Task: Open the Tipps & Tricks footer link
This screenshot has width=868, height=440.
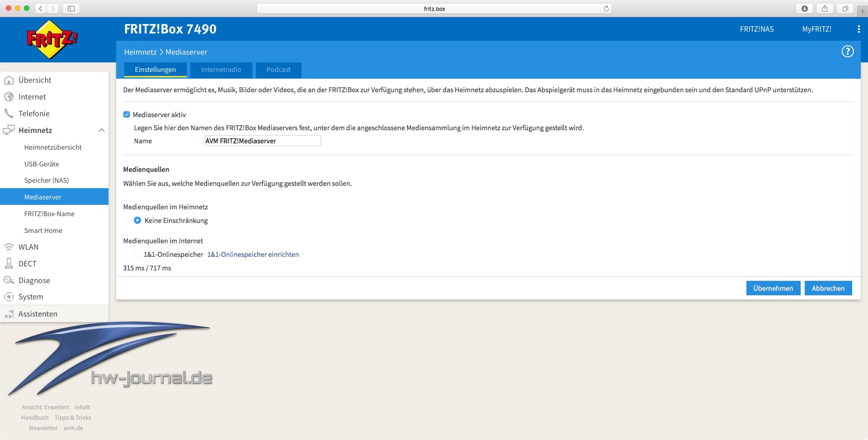Action: click(73, 417)
